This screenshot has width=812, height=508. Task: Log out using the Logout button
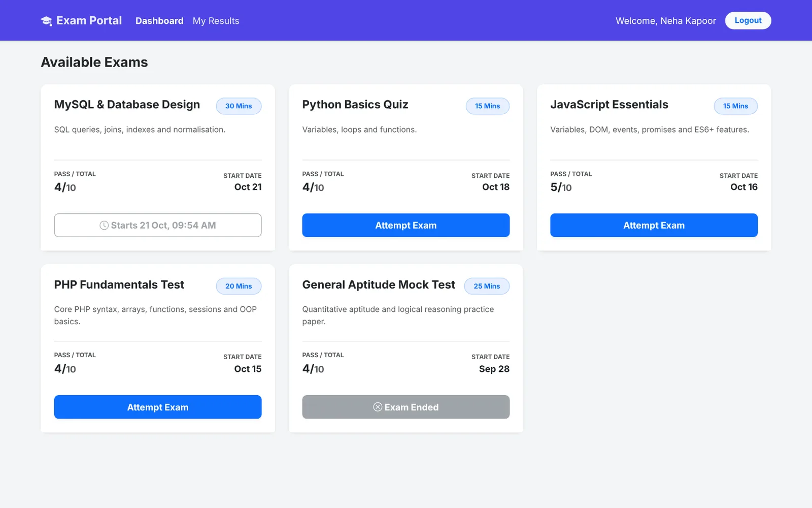748,20
